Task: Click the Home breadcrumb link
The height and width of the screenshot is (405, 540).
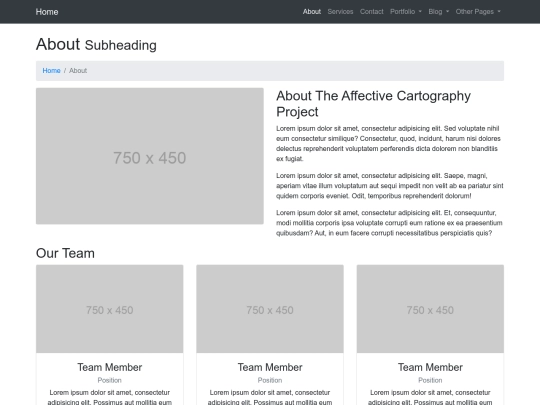Action: coord(51,71)
